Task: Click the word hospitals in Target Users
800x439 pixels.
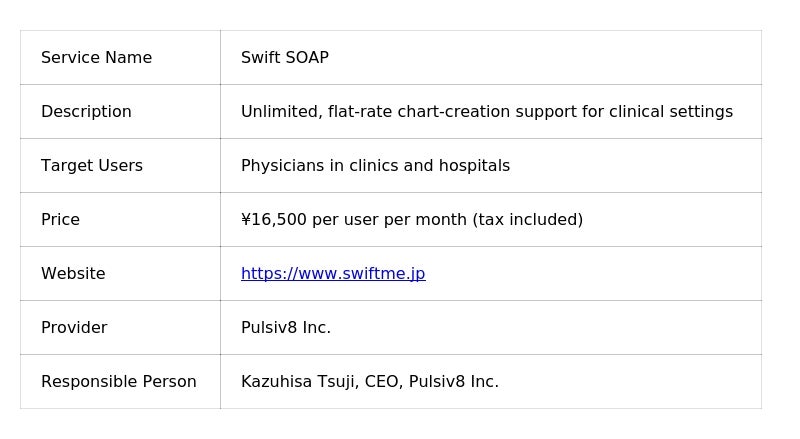Action: point(475,166)
